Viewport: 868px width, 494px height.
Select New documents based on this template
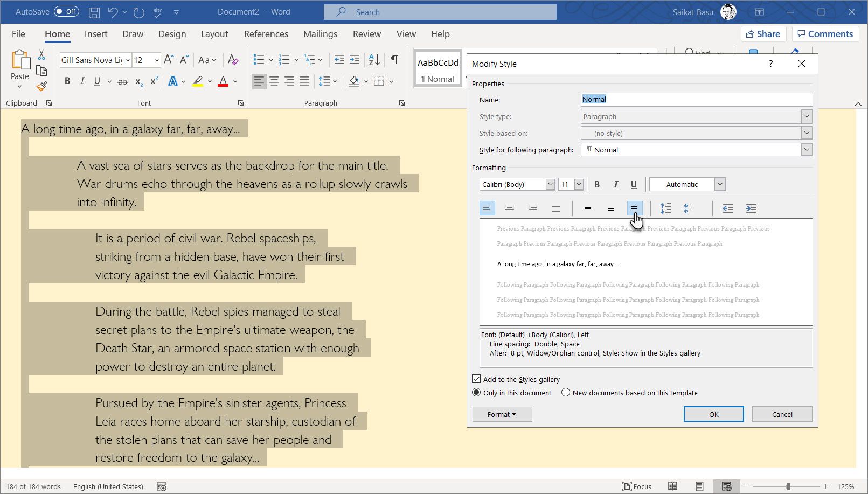[x=565, y=393]
